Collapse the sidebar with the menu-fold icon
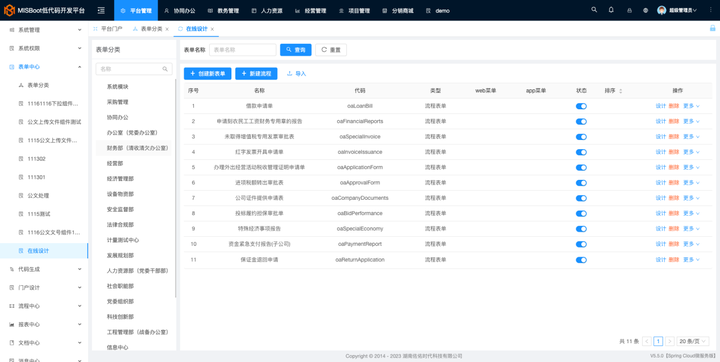 [x=101, y=10]
